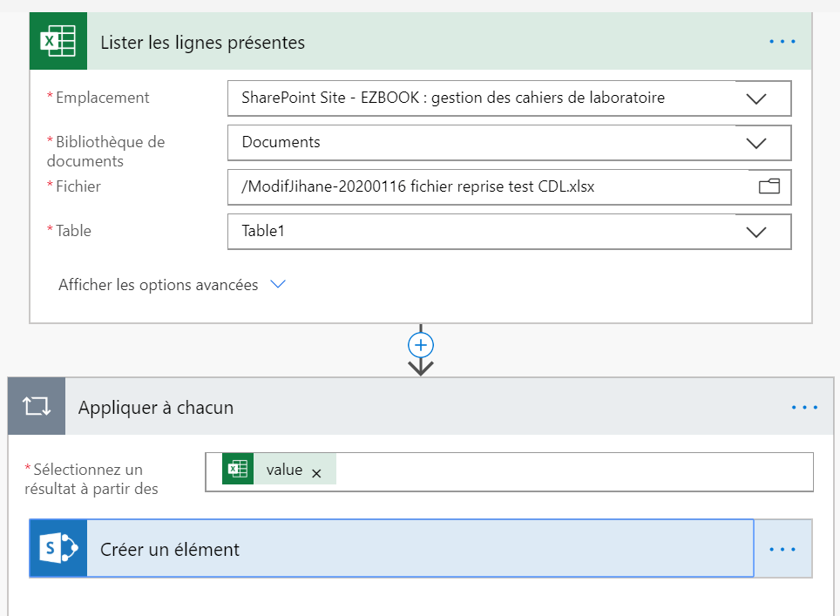Image resolution: width=840 pixels, height=616 pixels.
Task: Remove the value token with its x
Action: click(x=316, y=473)
